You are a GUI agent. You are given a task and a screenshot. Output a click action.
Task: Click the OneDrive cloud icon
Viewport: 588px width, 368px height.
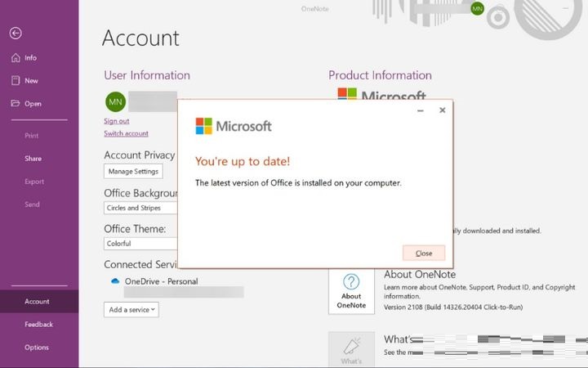[115, 281]
